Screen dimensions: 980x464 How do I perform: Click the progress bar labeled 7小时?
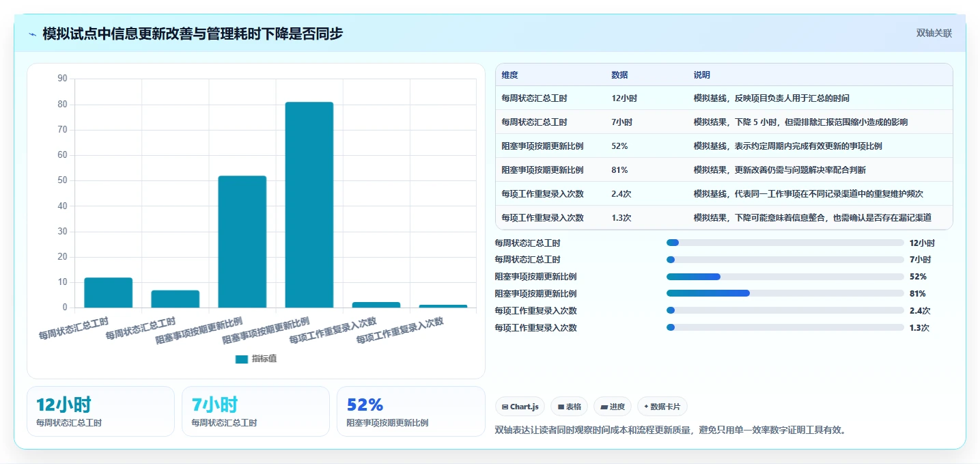tap(785, 260)
